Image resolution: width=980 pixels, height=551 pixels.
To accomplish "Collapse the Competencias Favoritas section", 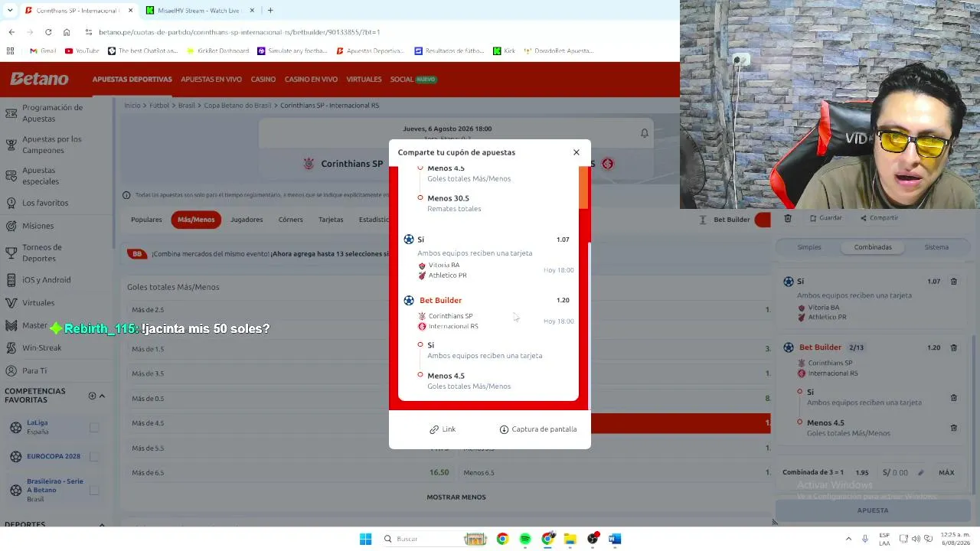I will pyautogui.click(x=102, y=396).
